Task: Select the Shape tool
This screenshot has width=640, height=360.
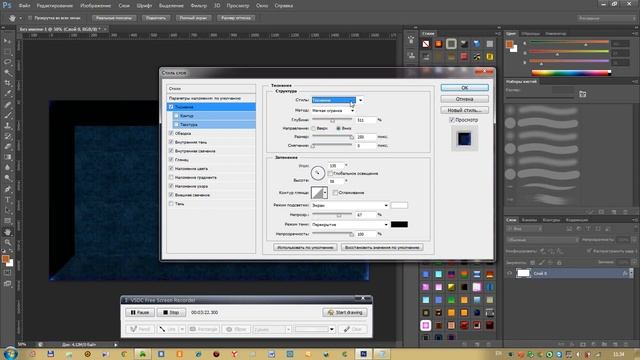Action: (x=7, y=221)
